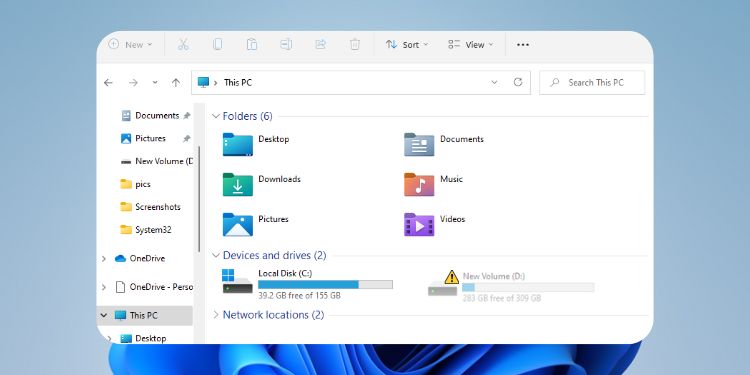The height and width of the screenshot is (375, 750).
Task: Click the Documents folder icon
Action: pyautogui.click(x=419, y=144)
